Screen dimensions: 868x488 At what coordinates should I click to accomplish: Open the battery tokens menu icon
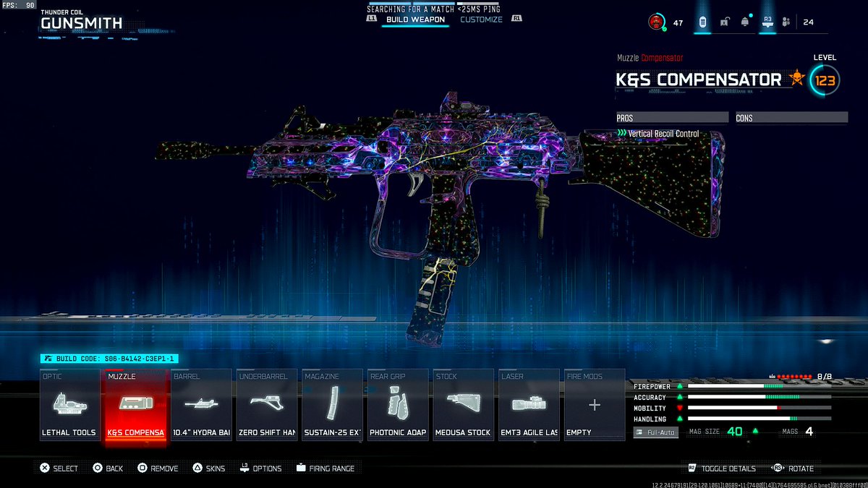(702, 22)
